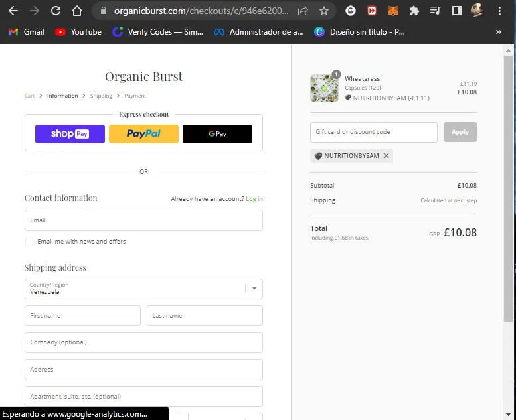Select the Shipping breadcrumb step
Screen dimensions: 516x420
101,96
